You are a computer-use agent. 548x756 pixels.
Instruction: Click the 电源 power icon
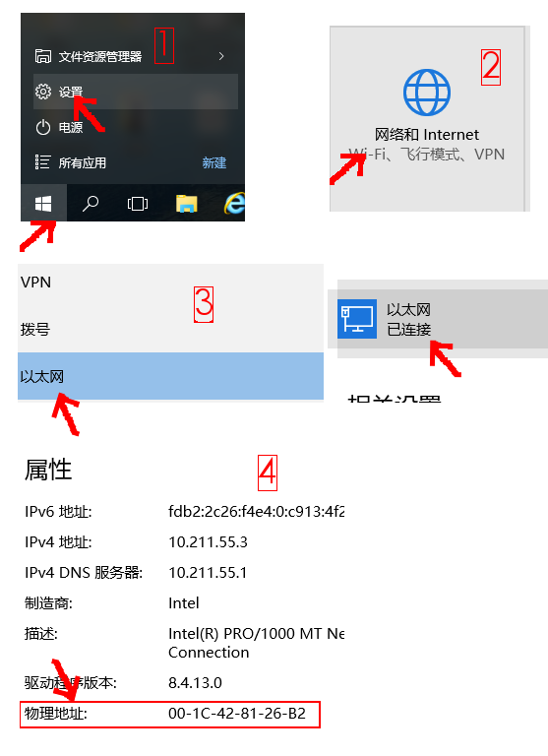coord(43,127)
